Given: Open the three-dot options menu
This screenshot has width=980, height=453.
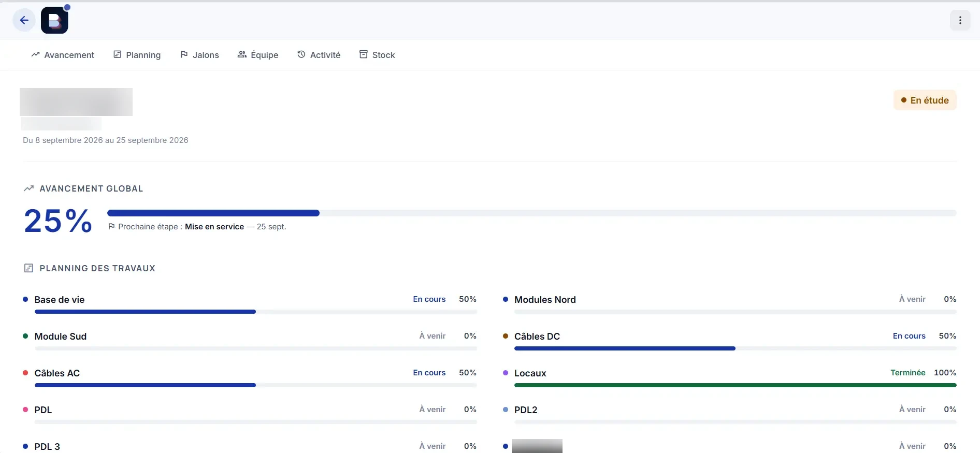Looking at the screenshot, I should [960, 20].
